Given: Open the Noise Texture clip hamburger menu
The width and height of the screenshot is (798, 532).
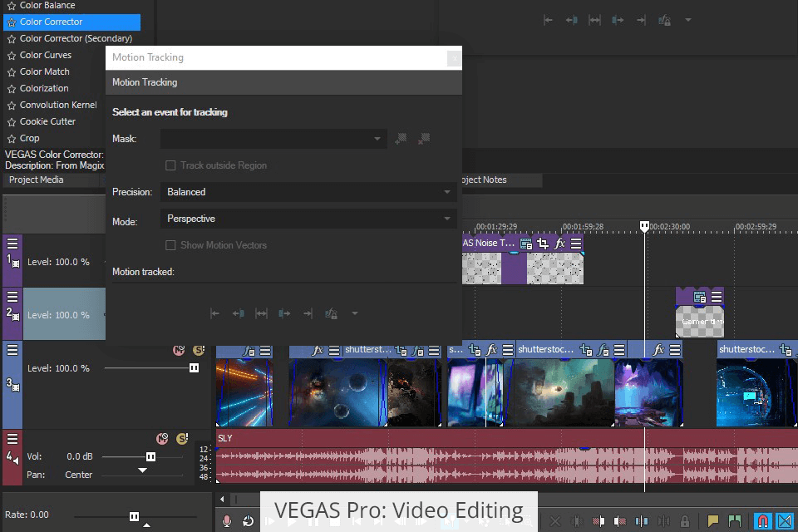Looking at the screenshot, I should click(576, 244).
